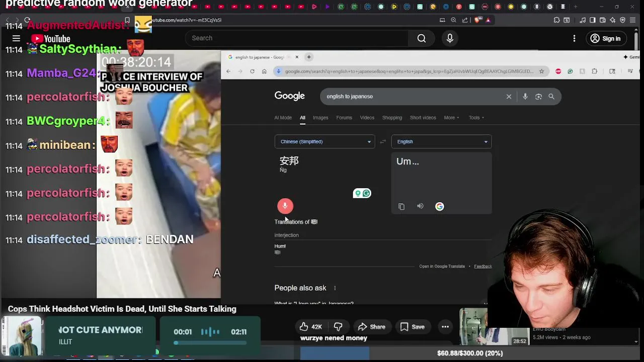Save the video to playlist
Screen dimensions: 644x362
tap(413, 327)
